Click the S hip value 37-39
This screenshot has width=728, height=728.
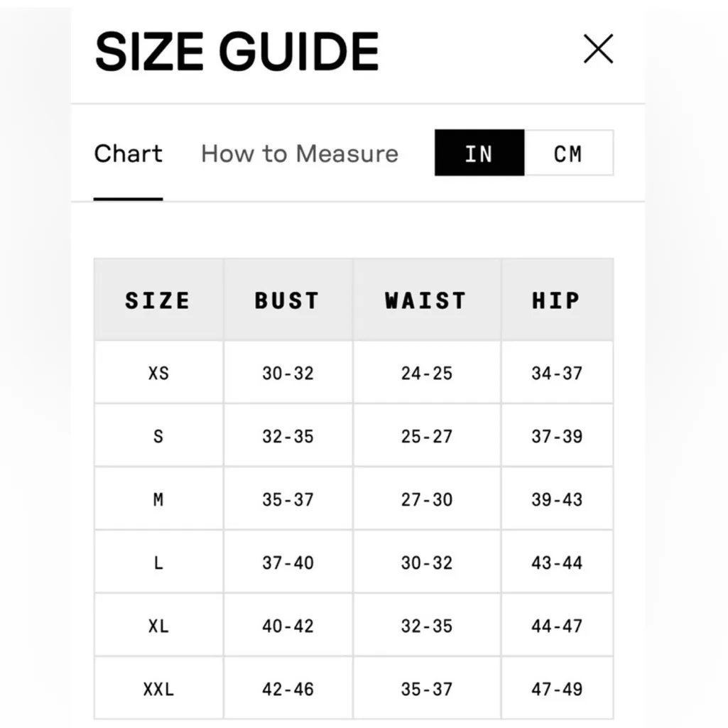[x=557, y=436]
